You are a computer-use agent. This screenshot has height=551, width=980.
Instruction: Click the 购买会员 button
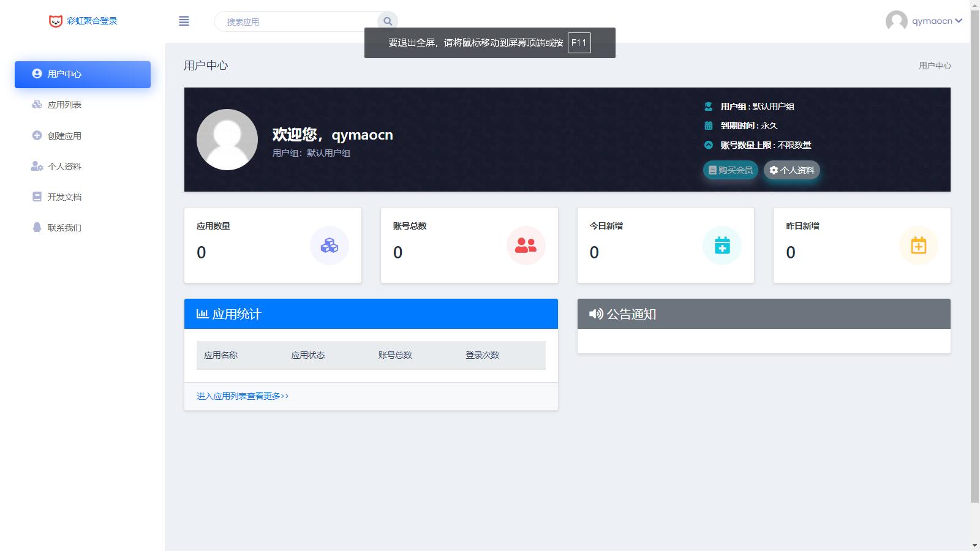730,170
